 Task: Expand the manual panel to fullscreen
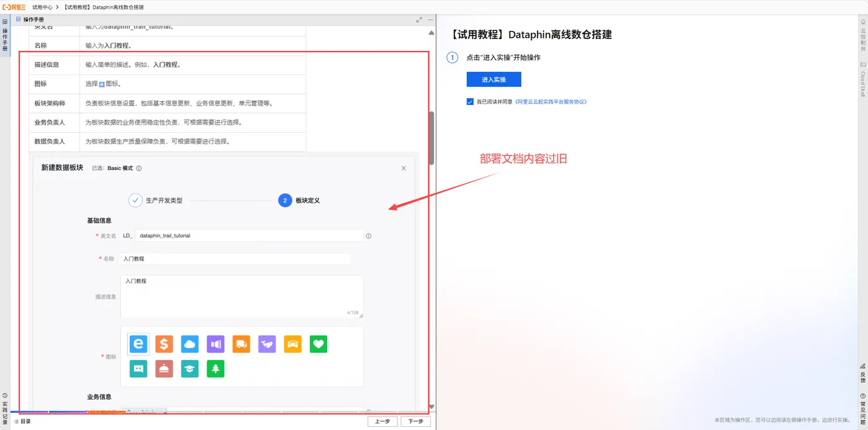419,20
